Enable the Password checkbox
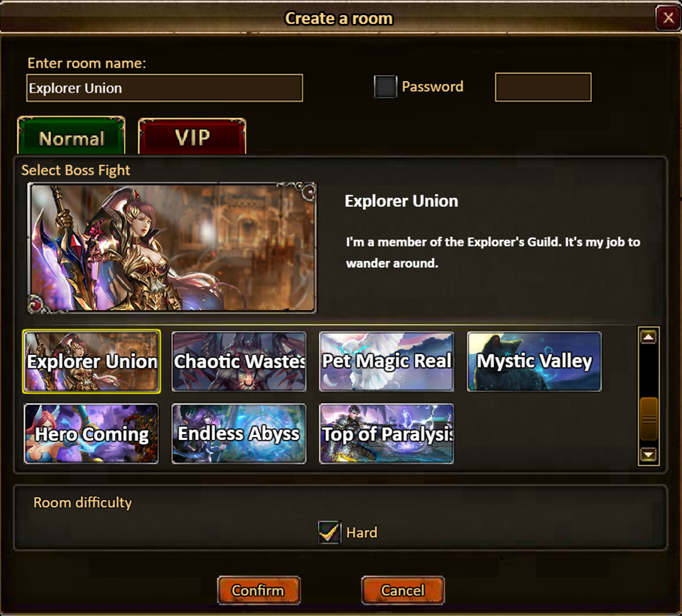This screenshot has width=682, height=616. coord(386,86)
